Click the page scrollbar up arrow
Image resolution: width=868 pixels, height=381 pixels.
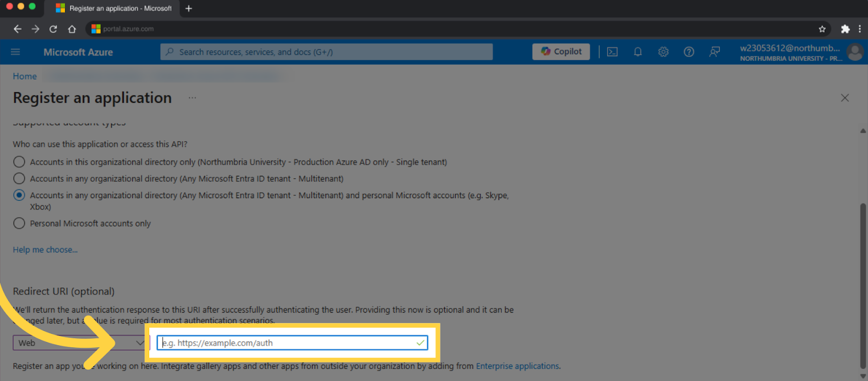[x=863, y=131]
